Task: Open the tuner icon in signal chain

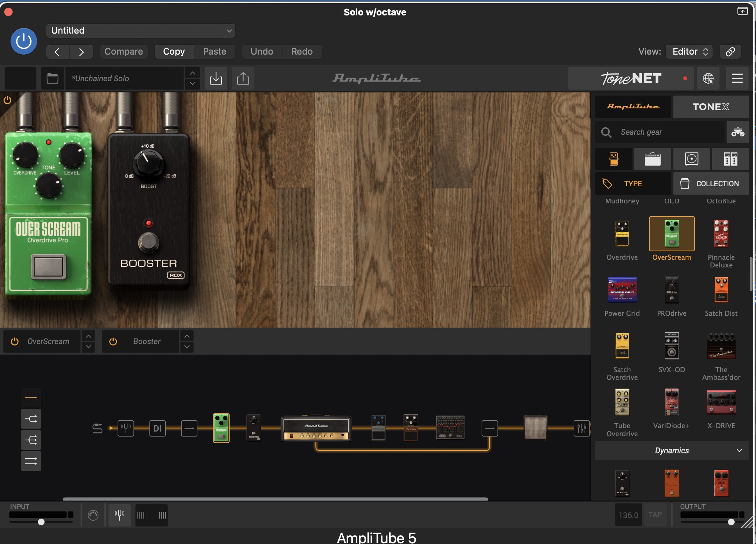Action: [126, 428]
